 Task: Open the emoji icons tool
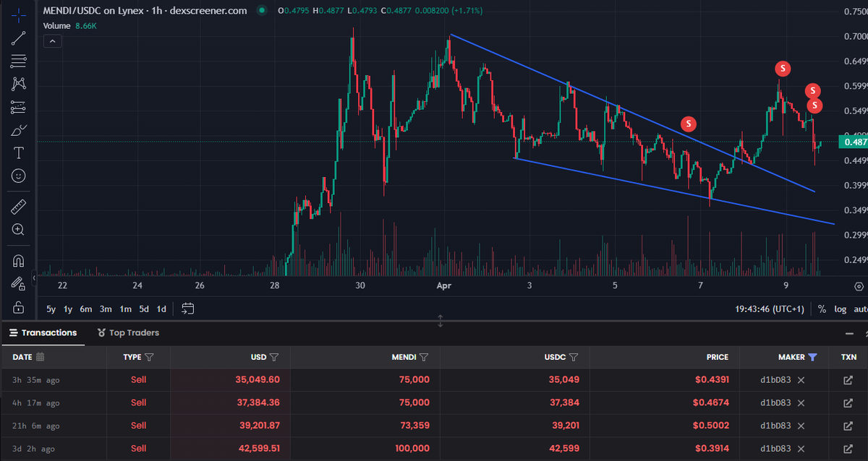(19, 176)
